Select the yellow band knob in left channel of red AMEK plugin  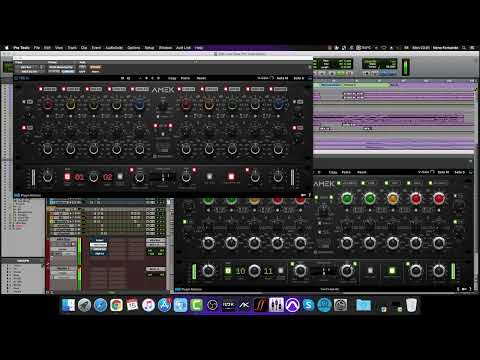click(71, 105)
